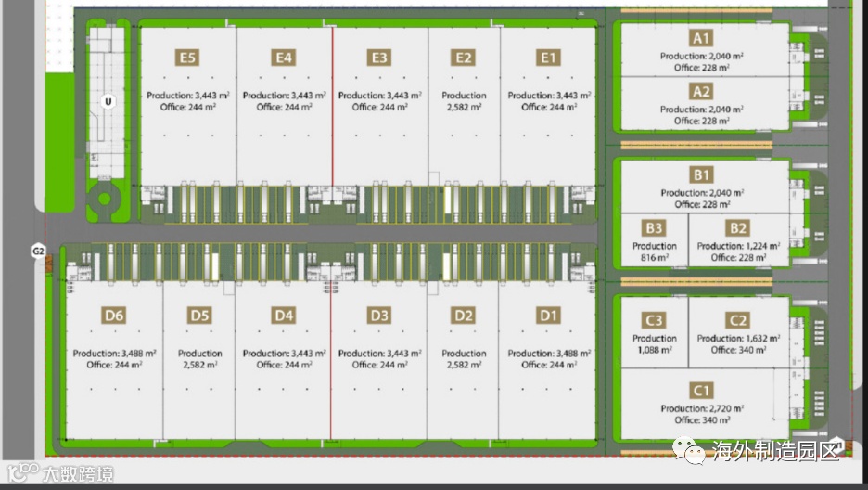Image resolution: width=868 pixels, height=490 pixels.
Task: Select the B3 unit label badge
Action: click(655, 228)
